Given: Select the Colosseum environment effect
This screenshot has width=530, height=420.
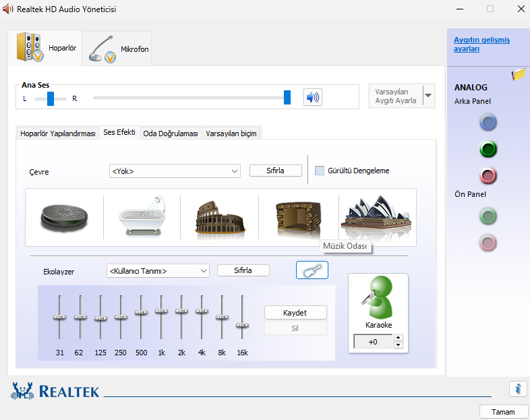Looking at the screenshot, I should (x=220, y=217).
